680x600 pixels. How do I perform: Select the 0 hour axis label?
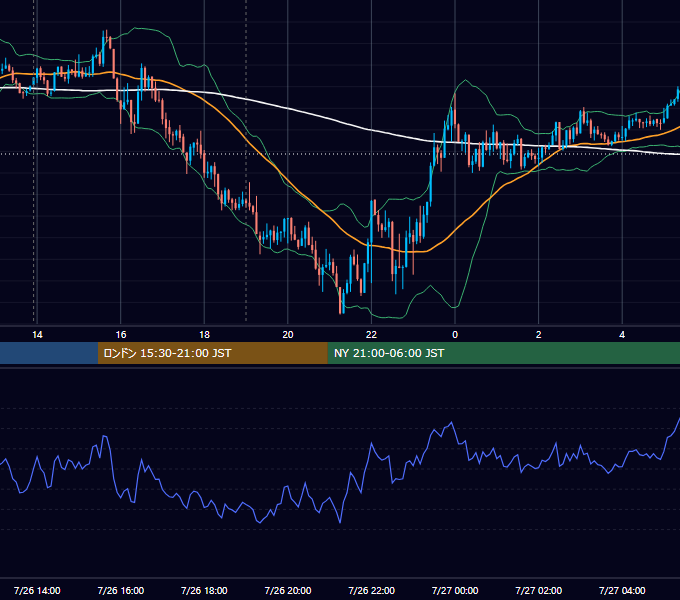pyautogui.click(x=455, y=335)
